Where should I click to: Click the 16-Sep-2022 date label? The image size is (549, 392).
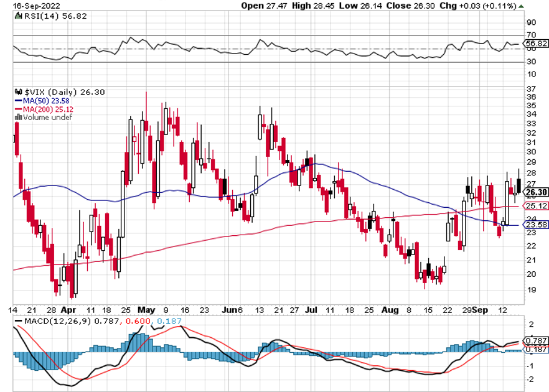[x=25, y=5]
